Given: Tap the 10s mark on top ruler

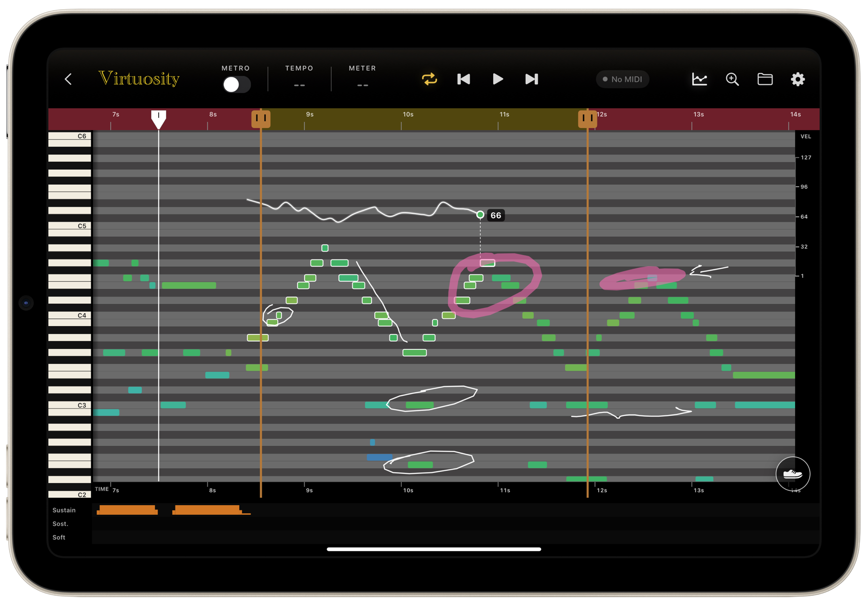Looking at the screenshot, I should point(408,114).
